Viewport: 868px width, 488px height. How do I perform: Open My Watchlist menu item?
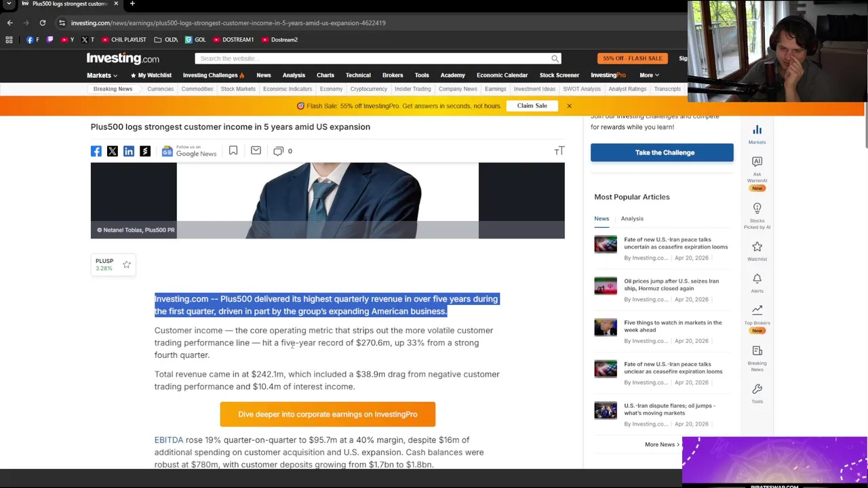point(151,75)
